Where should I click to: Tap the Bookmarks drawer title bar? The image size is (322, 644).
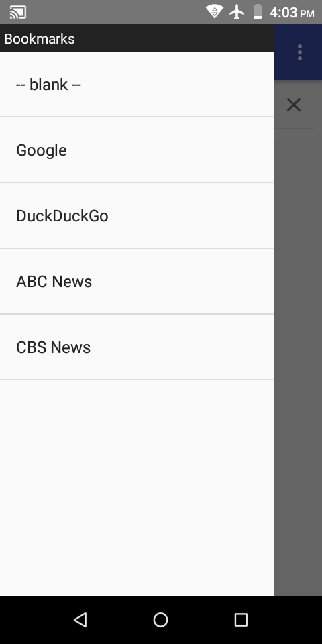point(137,38)
